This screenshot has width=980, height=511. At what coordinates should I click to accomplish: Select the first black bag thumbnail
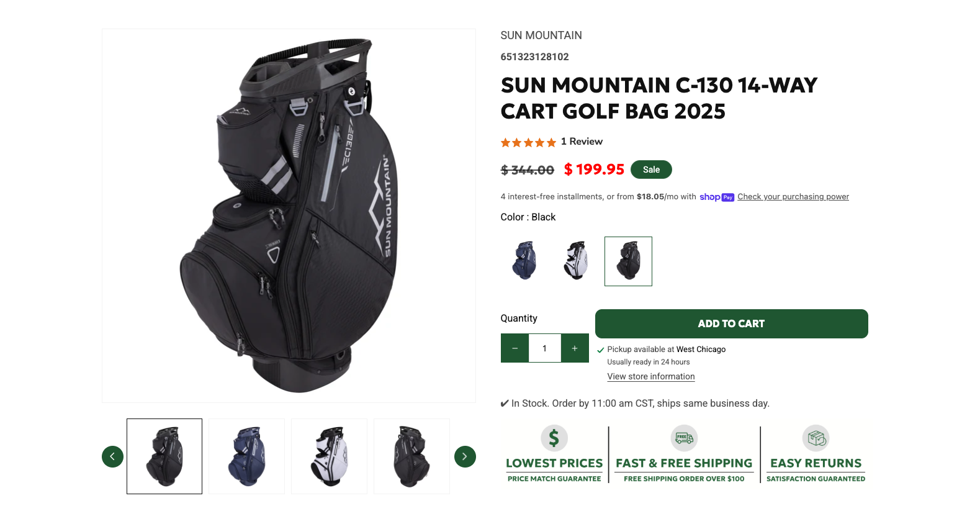click(164, 456)
